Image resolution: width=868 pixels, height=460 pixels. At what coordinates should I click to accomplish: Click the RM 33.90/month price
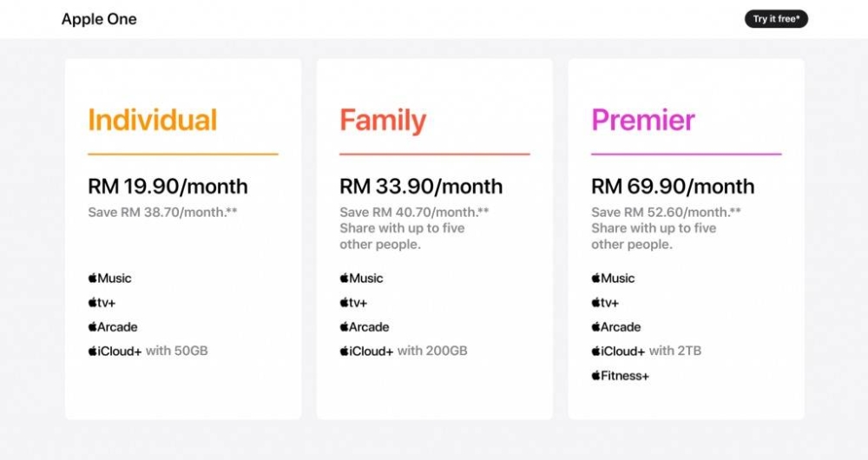[x=421, y=187]
